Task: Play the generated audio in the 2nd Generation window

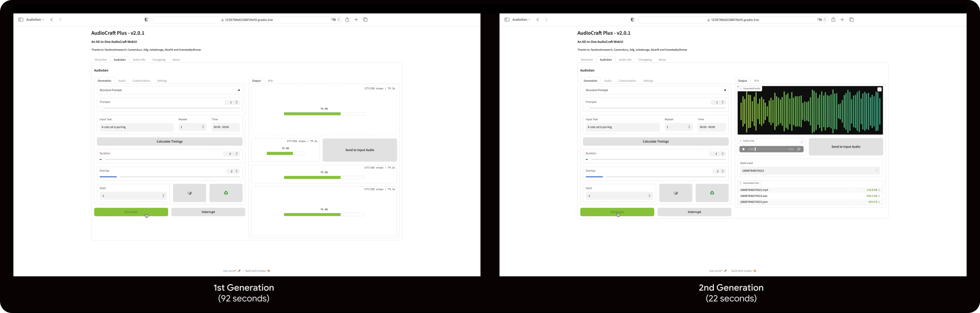Action: click(x=743, y=149)
